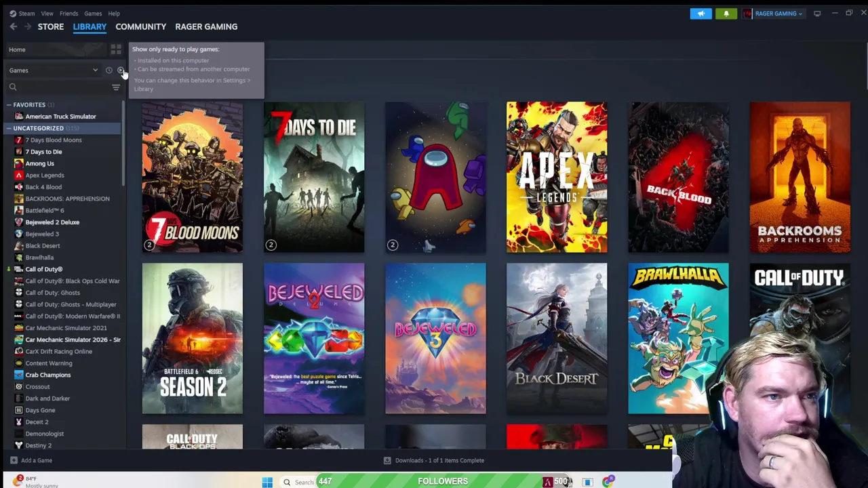Select Car Mechanic Simulator 2021 entry
Screen dimensions: 868x488
[x=66, y=328]
